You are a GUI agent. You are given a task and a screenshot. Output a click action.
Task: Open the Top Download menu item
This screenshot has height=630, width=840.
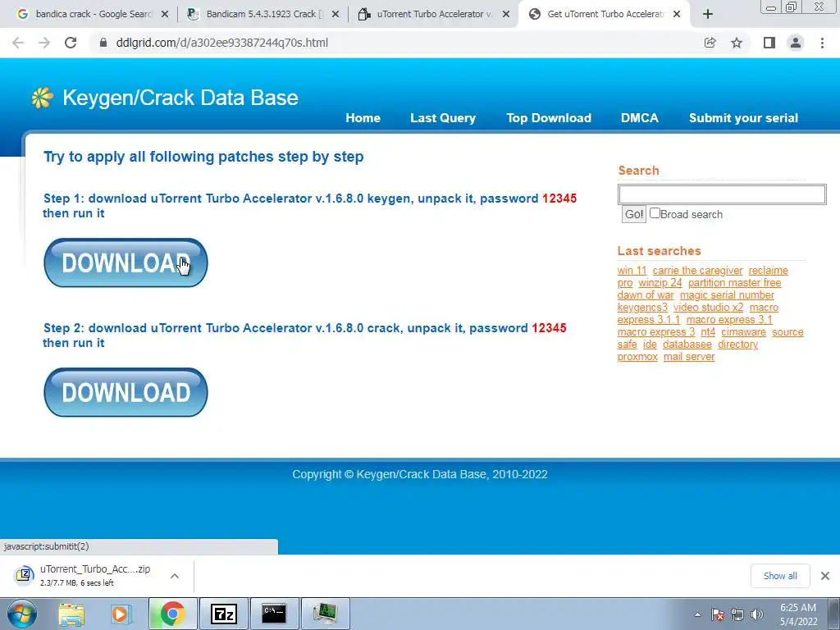pos(549,118)
